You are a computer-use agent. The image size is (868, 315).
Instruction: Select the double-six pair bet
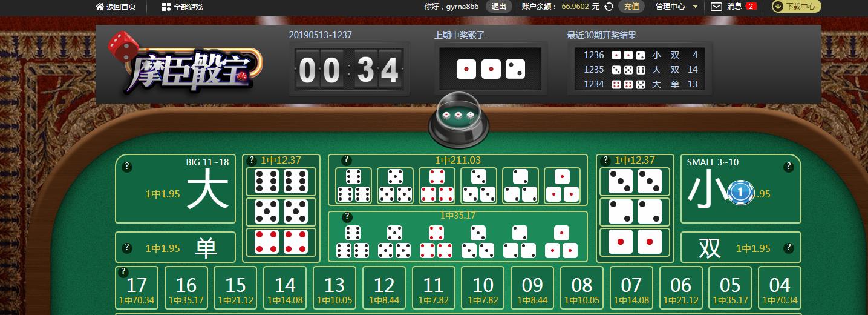[x=281, y=181]
